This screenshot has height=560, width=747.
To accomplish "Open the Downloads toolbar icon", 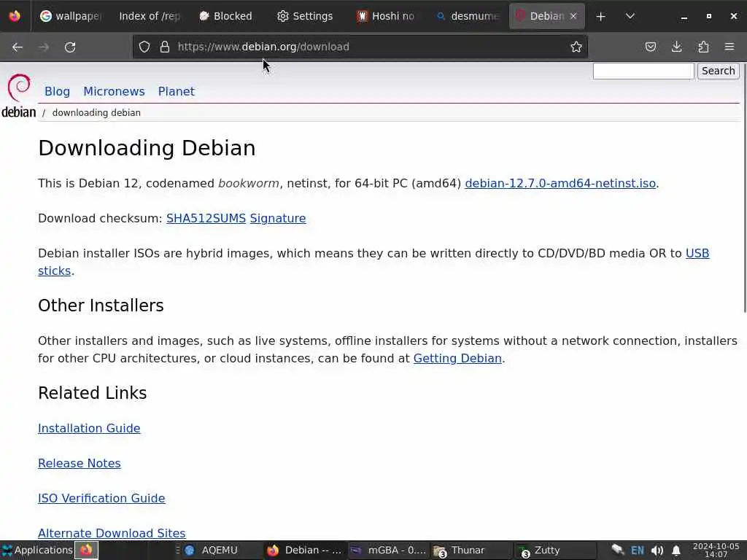I will coord(676,47).
